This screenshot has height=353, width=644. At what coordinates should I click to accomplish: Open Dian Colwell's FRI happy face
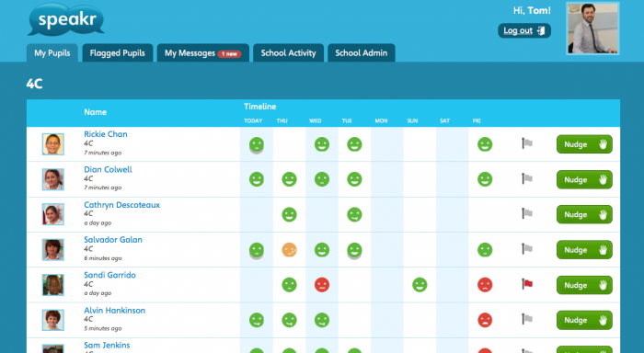[x=485, y=179]
